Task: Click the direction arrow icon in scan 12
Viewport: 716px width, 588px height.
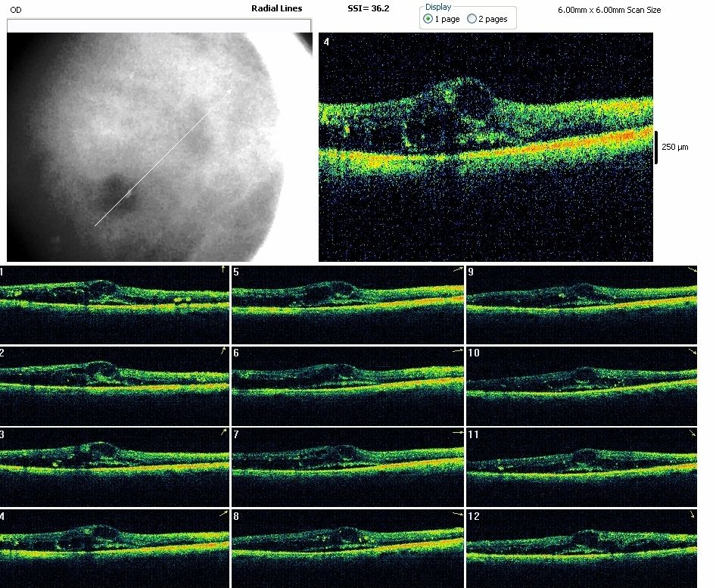Action: point(691,515)
